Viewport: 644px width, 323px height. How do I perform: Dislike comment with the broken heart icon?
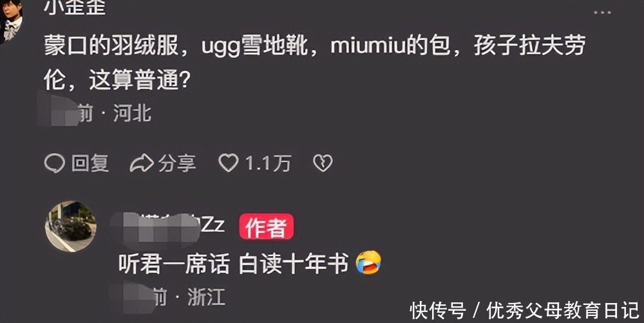coord(323,163)
